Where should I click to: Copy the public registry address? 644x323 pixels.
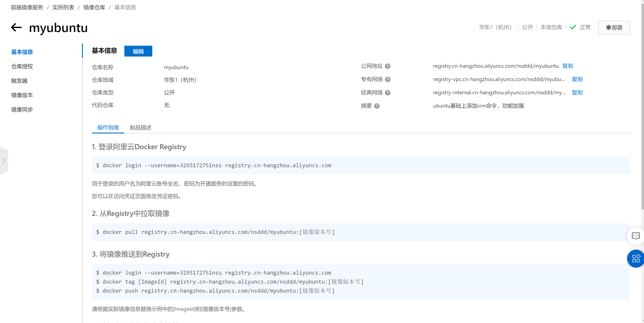point(567,66)
